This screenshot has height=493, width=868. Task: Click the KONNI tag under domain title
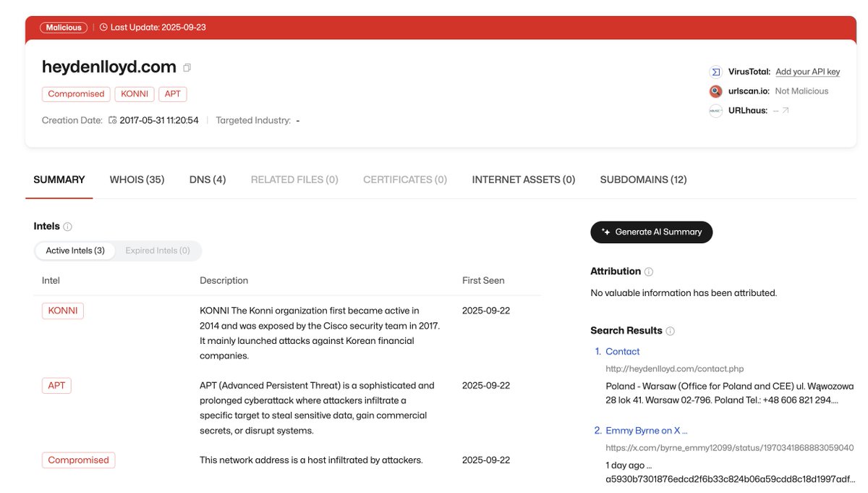pos(135,94)
